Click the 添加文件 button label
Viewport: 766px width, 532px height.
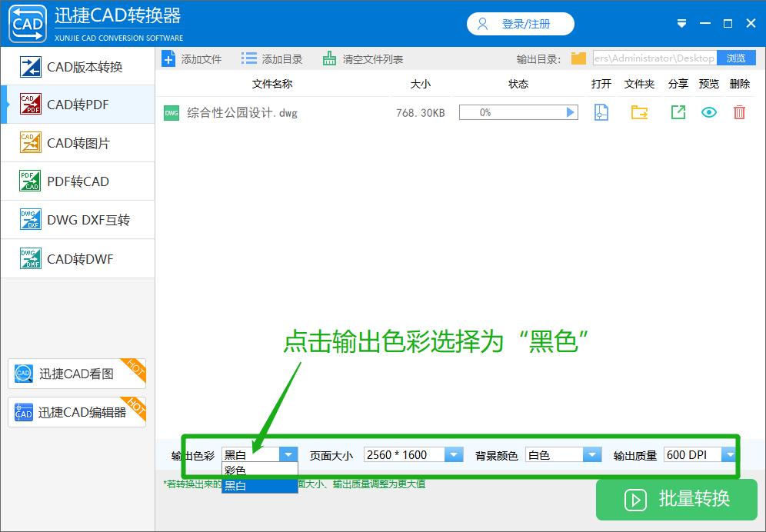pyautogui.click(x=201, y=60)
